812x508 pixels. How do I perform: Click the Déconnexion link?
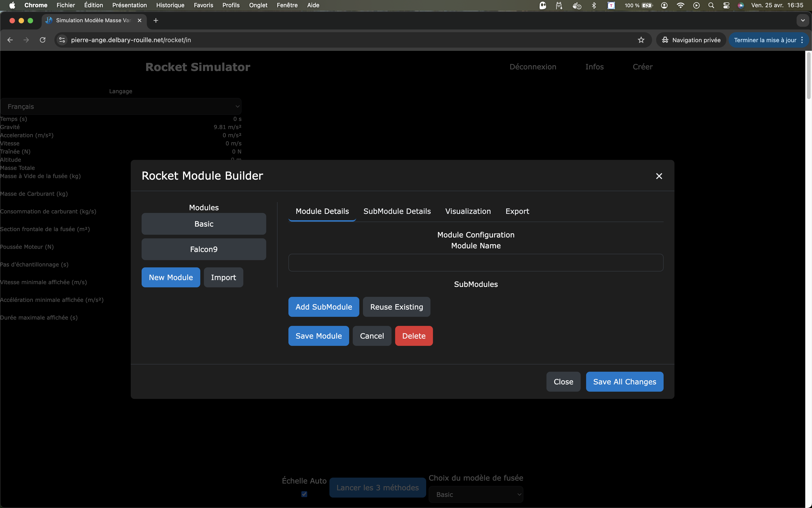pyautogui.click(x=533, y=67)
